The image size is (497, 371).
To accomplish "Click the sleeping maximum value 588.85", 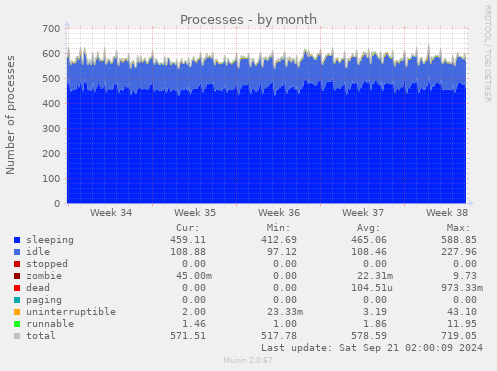I will [x=459, y=240].
